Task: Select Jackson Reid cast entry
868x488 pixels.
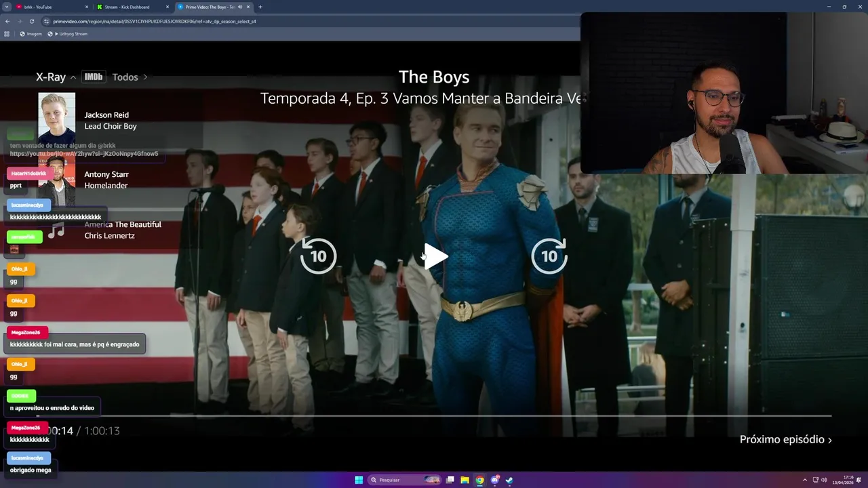Action: coord(111,121)
